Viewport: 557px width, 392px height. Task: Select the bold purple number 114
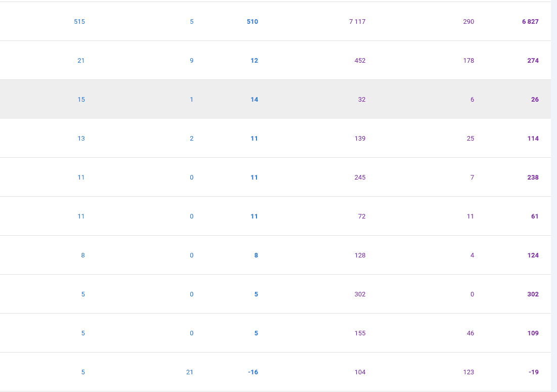[x=533, y=139]
